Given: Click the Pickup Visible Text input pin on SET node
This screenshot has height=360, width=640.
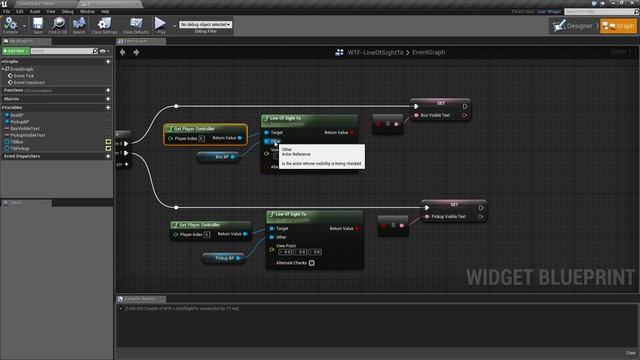Looking at the screenshot, I should [427, 217].
